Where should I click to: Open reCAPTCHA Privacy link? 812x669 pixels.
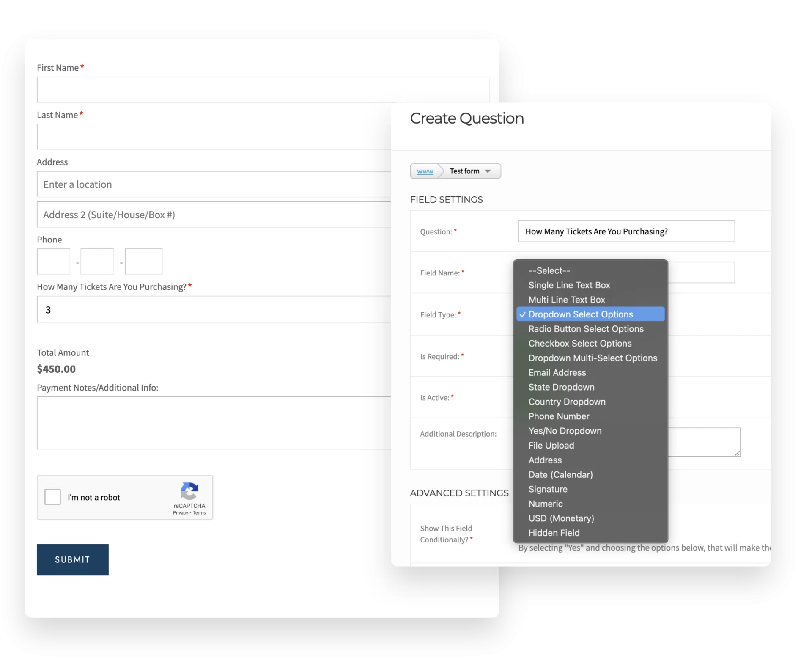(x=180, y=513)
